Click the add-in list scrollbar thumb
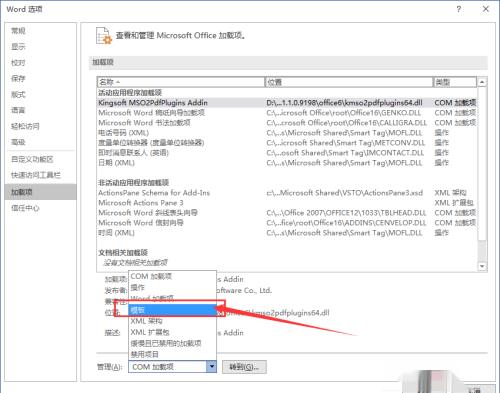The image size is (500, 393). click(x=482, y=165)
